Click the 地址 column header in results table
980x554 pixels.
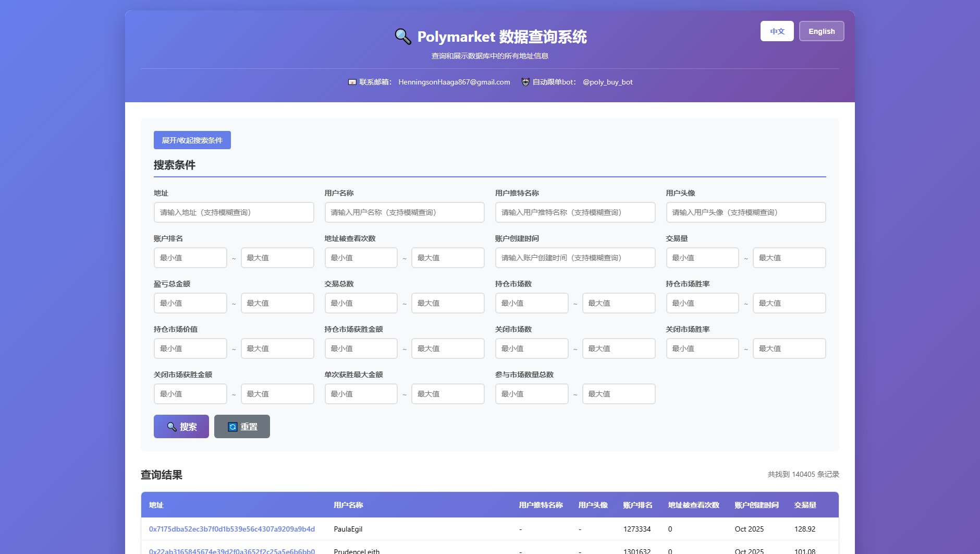(155, 505)
